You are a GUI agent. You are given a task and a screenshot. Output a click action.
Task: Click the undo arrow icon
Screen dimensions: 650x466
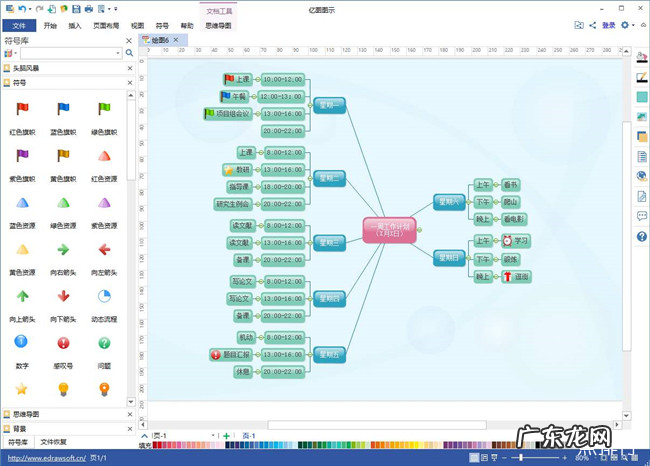22,8
